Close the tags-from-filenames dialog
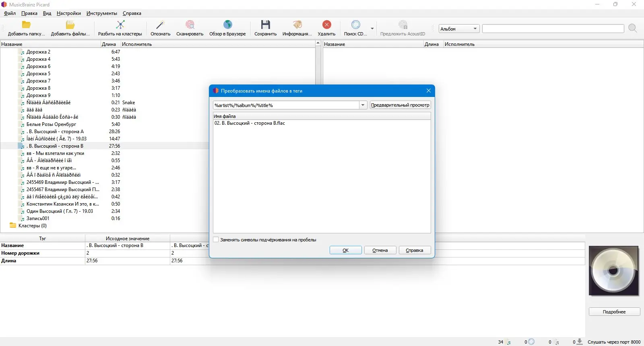The image size is (644, 346). point(429,91)
